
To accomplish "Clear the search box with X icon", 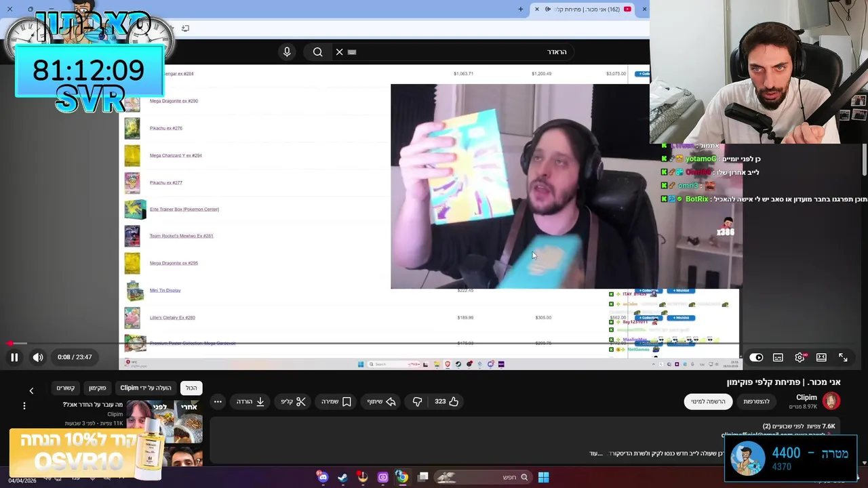I will click(x=340, y=52).
